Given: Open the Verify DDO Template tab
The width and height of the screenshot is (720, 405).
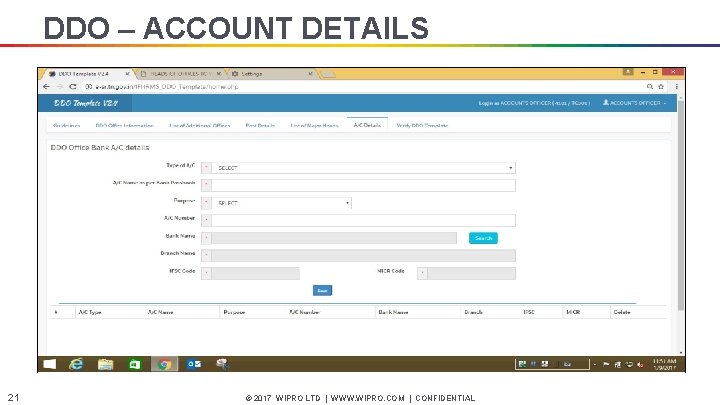Looking at the screenshot, I should click(422, 125).
